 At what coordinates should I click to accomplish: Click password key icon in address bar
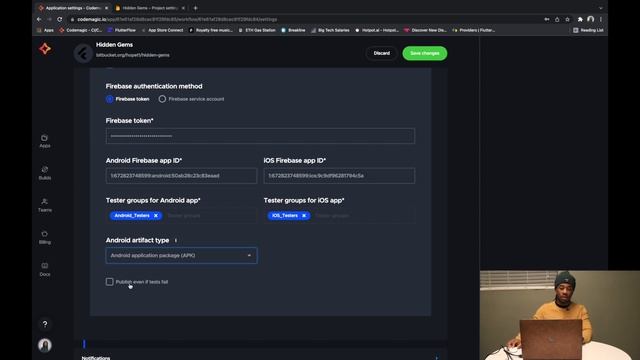[547, 19]
